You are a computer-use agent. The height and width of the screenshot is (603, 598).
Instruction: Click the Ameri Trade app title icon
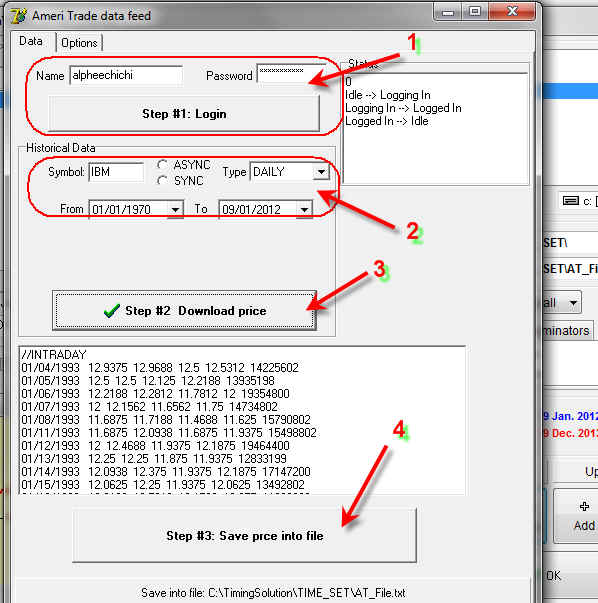click(18, 16)
